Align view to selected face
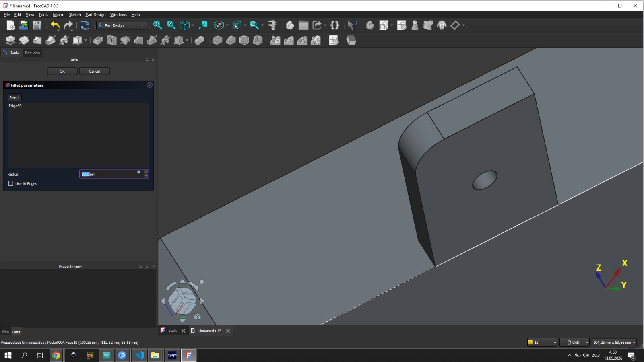Screen dimensions: 644x362 click(203, 25)
